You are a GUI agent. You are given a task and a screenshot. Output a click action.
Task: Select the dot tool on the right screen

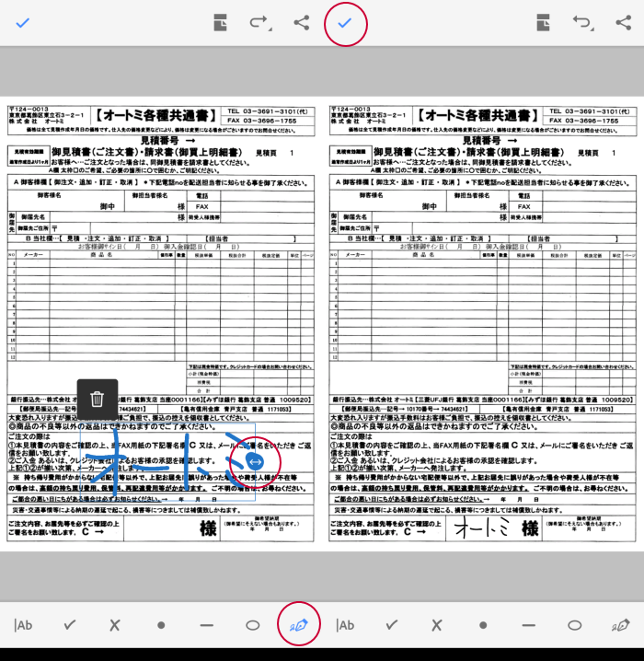coord(483,625)
